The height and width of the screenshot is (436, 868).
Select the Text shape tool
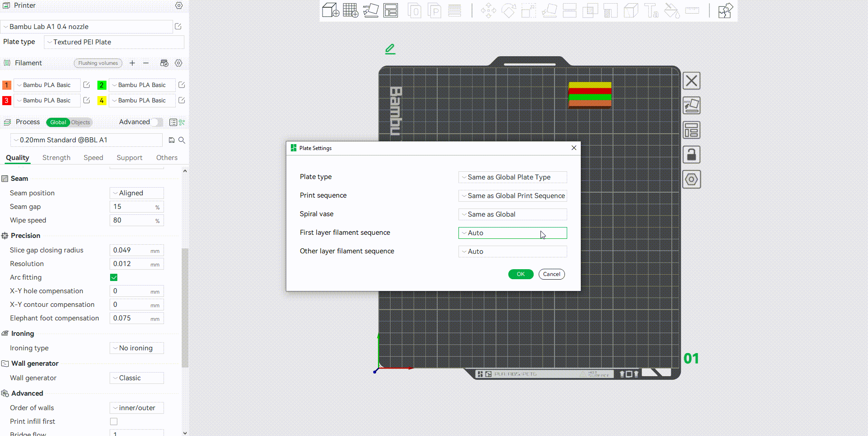click(651, 10)
